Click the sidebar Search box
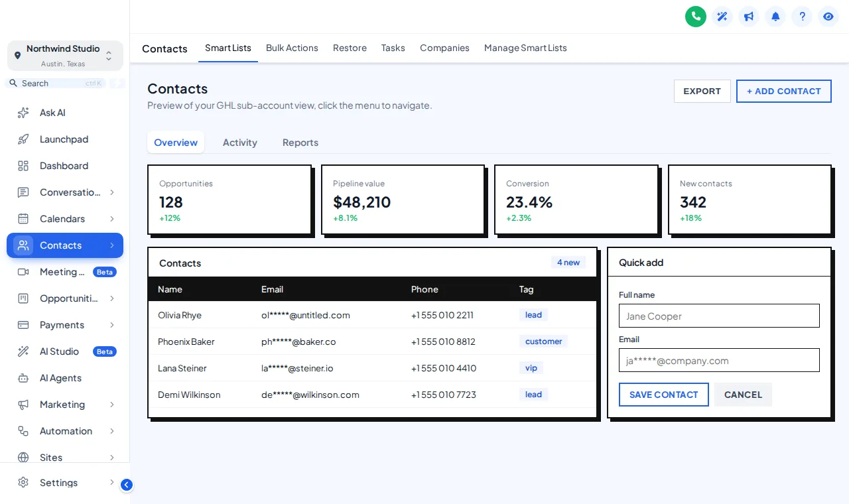Viewport: 849px width, 504px height. coord(56,83)
